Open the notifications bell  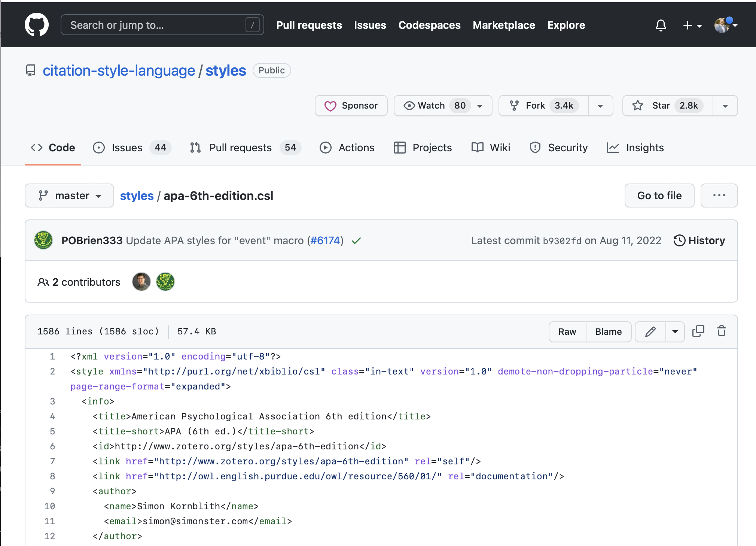tap(661, 25)
